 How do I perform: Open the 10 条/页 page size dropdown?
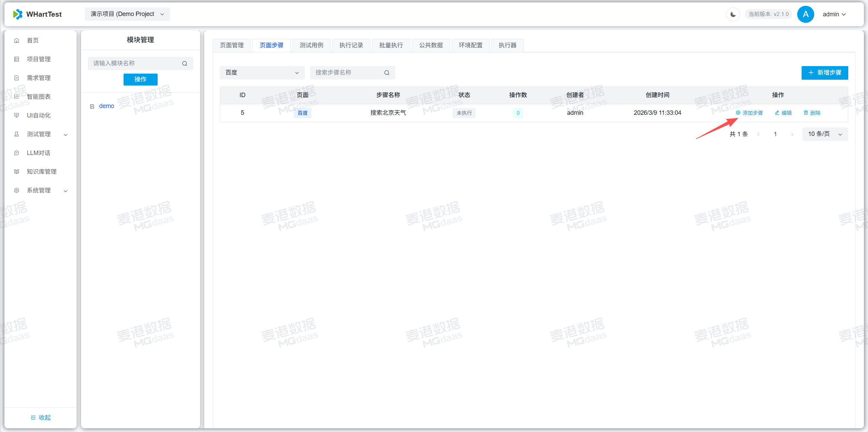click(825, 134)
